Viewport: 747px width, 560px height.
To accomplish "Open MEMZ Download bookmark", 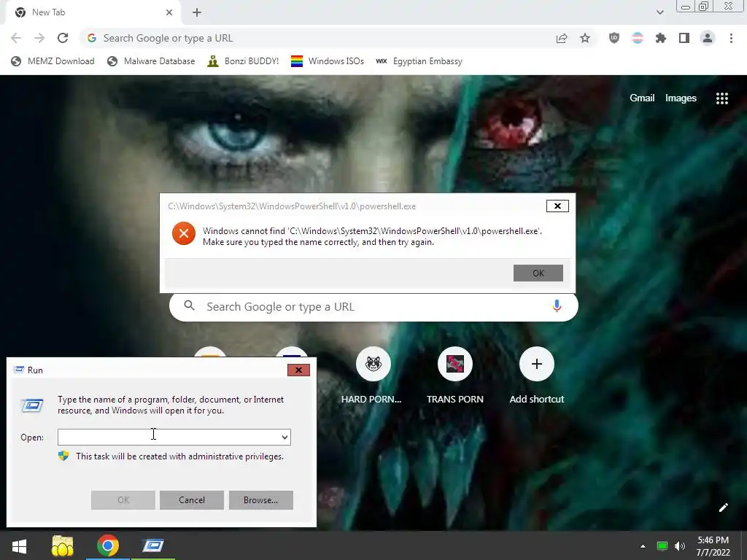I will 53,61.
